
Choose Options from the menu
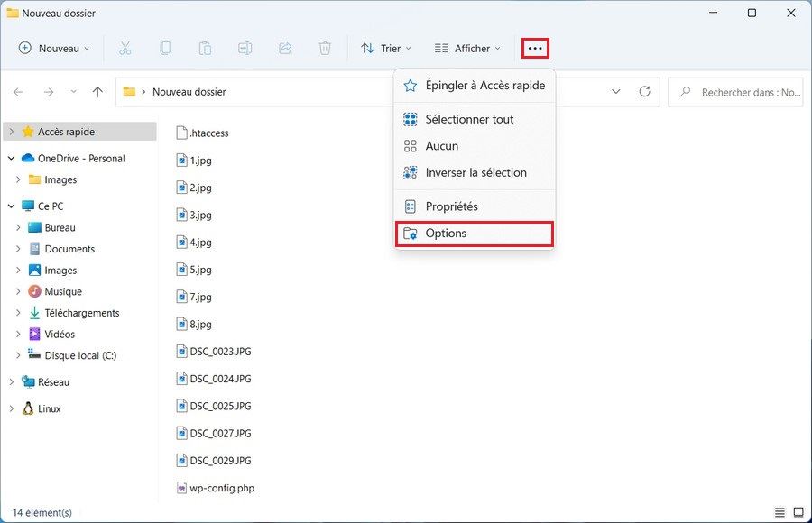click(448, 233)
